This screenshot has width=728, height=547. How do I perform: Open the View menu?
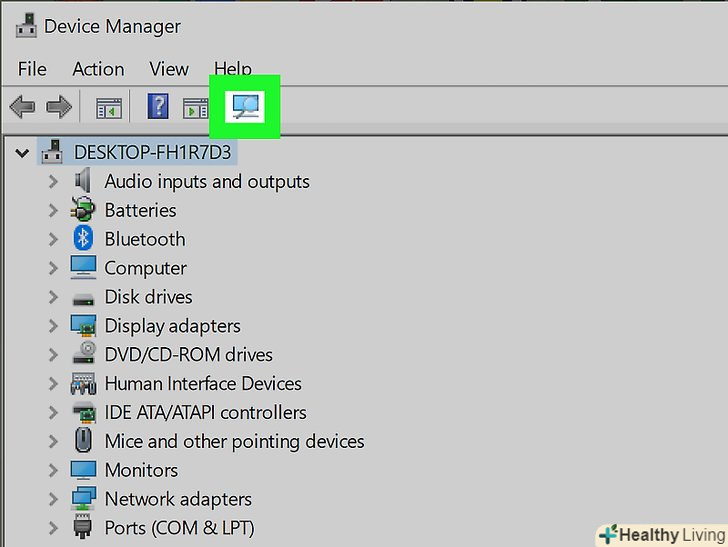click(x=169, y=69)
